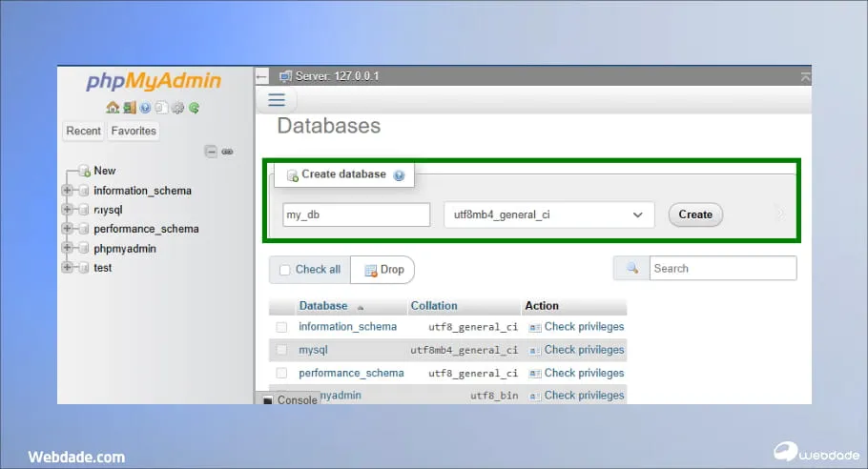Open the hamburger menu below Server bar
This screenshot has width=868, height=469.
tap(277, 100)
